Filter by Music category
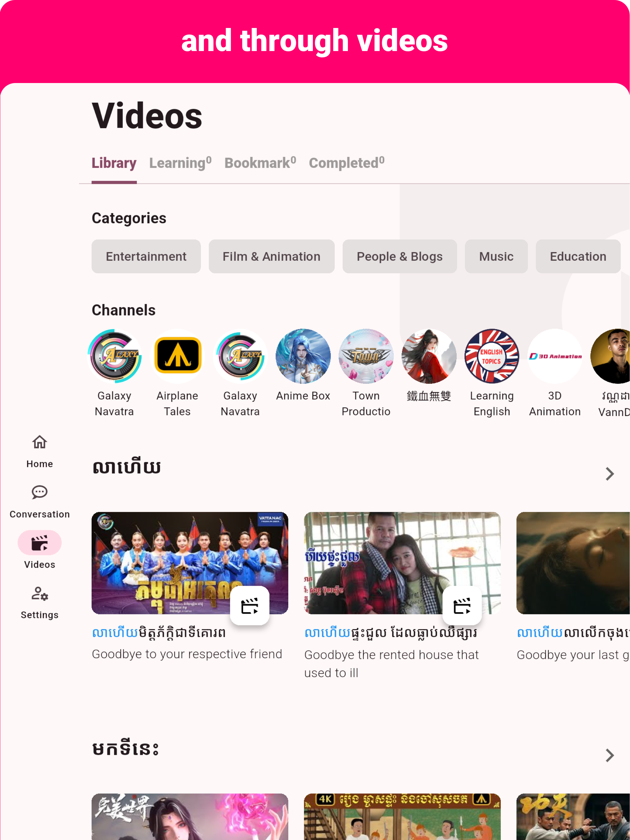This screenshot has width=630, height=840. click(496, 256)
